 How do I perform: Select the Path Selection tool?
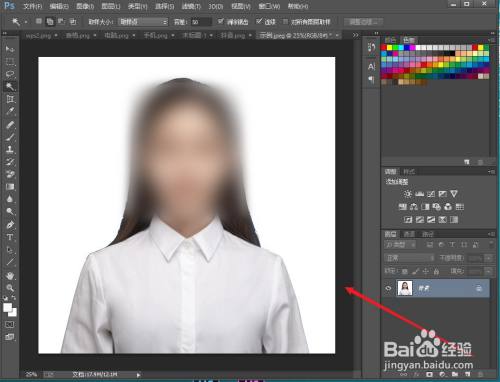10,250
